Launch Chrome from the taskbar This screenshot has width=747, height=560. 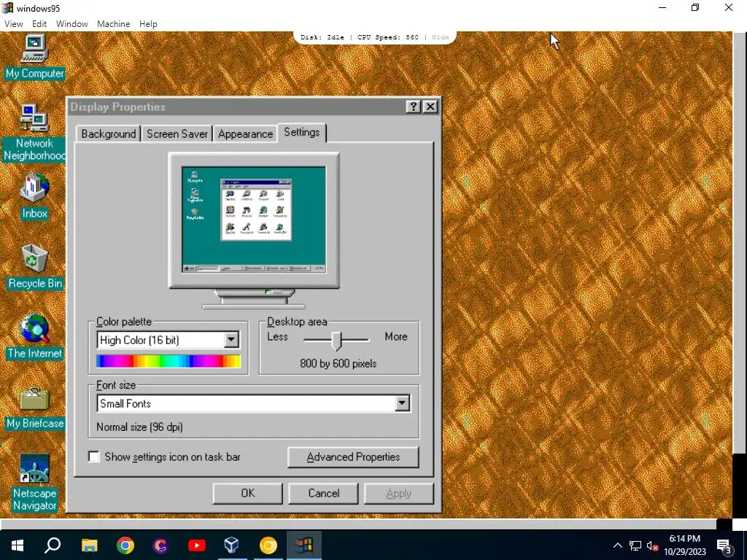pos(125,545)
